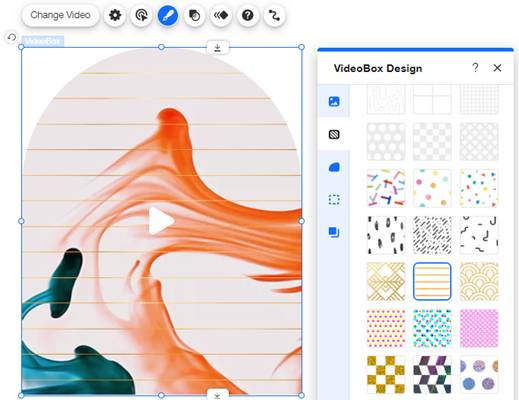Click the top-left resize handle of VideoBox
Screen dimensions: 519x400
click(x=21, y=47)
